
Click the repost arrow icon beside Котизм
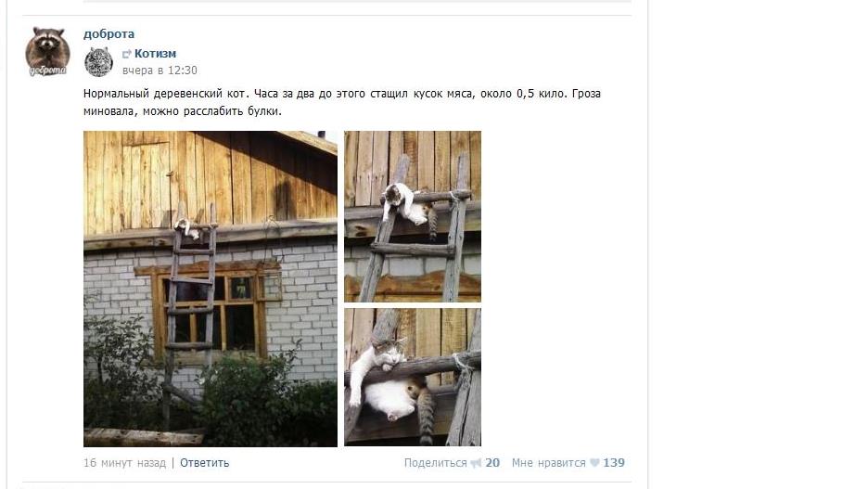[x=127, y=54]
